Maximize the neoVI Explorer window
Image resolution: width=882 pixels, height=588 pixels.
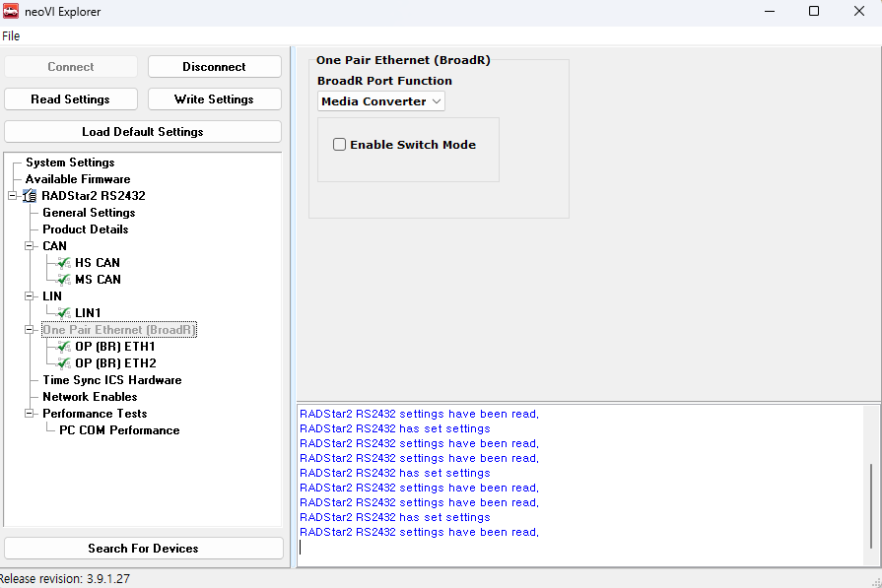click(813, 11)
